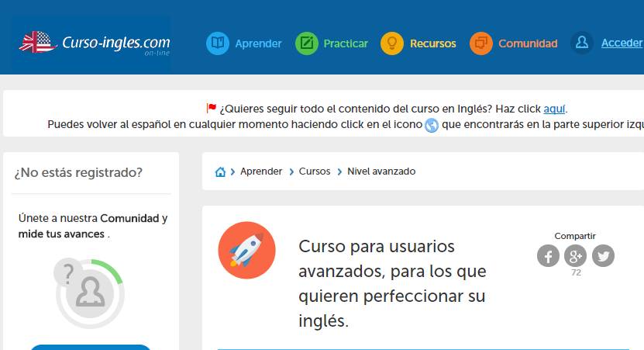Open the Practicar menu label
Viewport: 644px width, 350px height.
pos(346,43)
